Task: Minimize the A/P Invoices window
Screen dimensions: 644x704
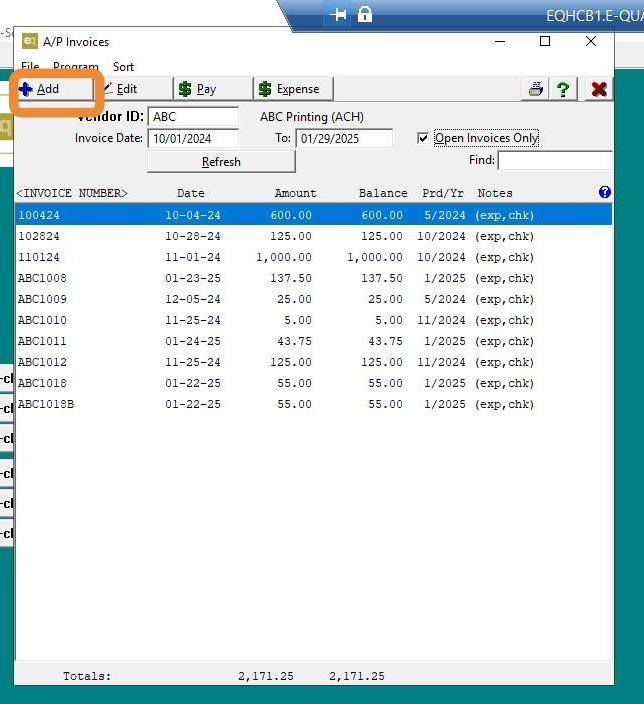Action: (500, 41)
